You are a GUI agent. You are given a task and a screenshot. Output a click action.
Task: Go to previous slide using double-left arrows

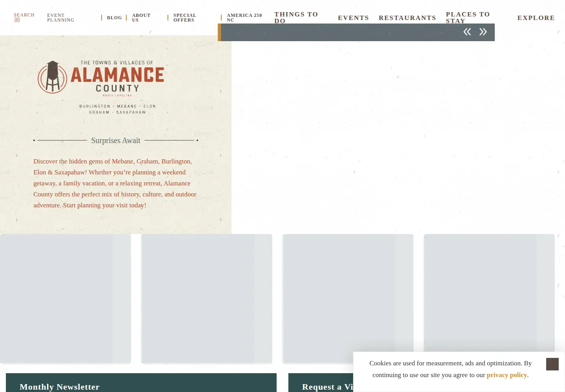tap(467, 32)
